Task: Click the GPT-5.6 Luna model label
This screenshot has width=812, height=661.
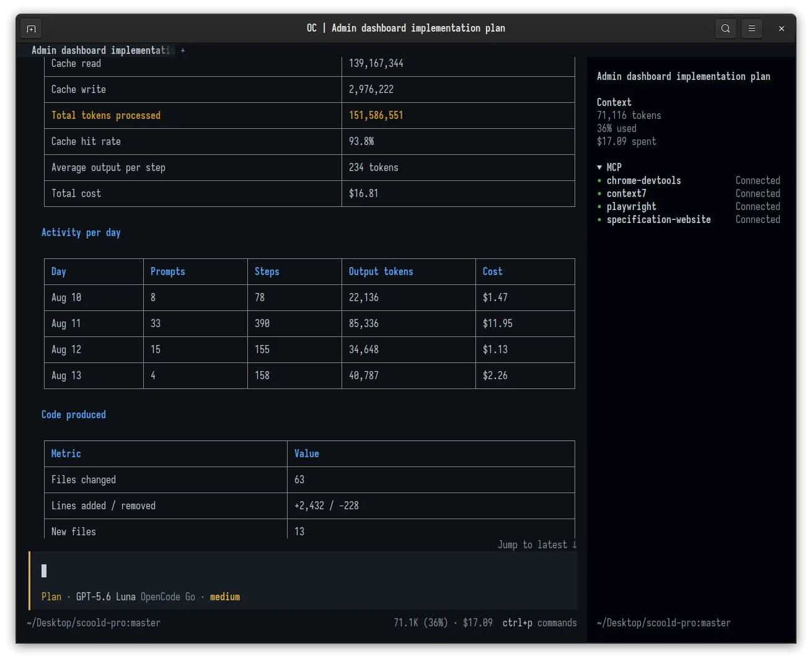Action: [x=105, y=597]
